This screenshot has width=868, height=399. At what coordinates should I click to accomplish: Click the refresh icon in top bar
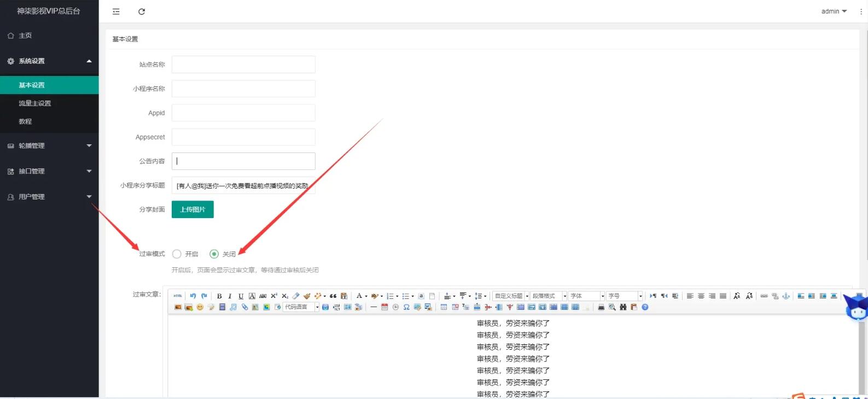142,11
